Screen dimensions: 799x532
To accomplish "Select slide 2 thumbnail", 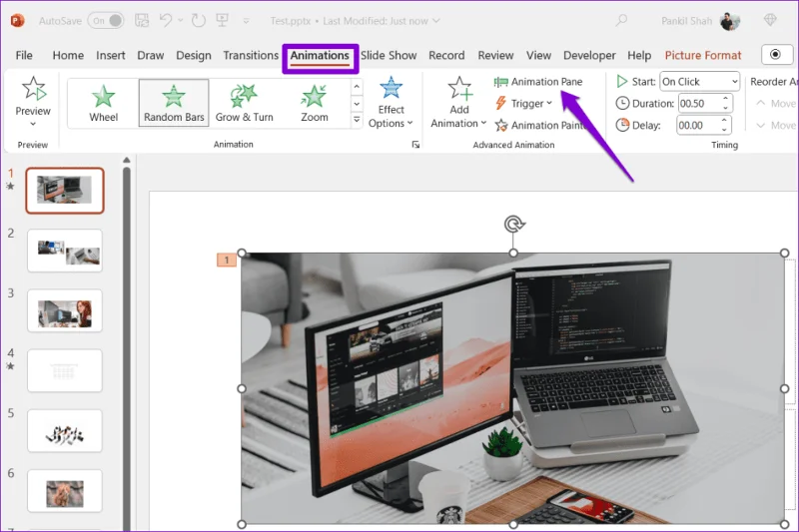I will 65,251.
